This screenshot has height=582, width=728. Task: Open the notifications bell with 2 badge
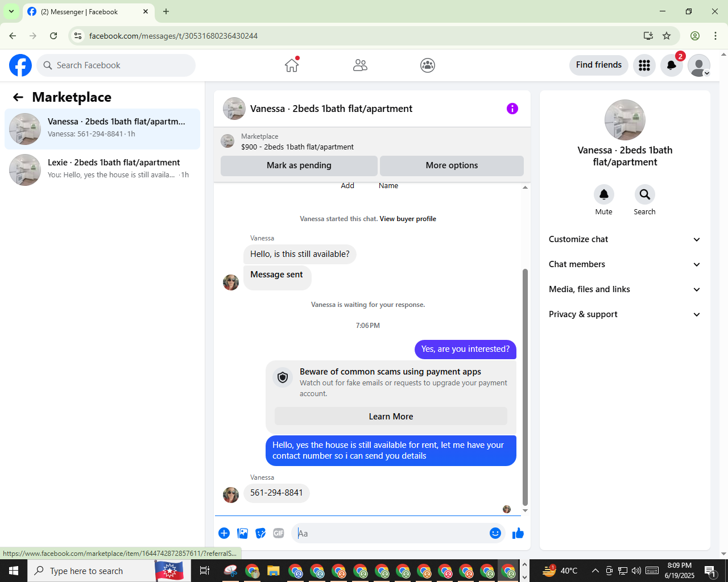click(672, 65)
